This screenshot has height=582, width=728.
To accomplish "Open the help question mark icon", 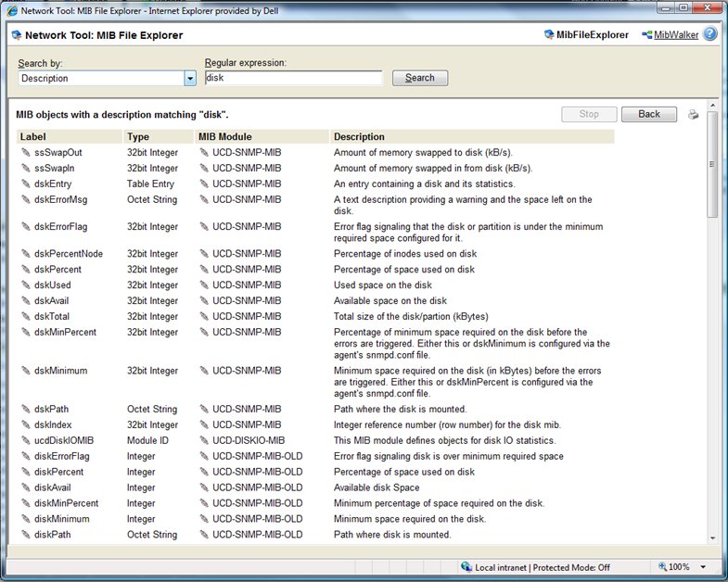I will click(x=710, y=34).
